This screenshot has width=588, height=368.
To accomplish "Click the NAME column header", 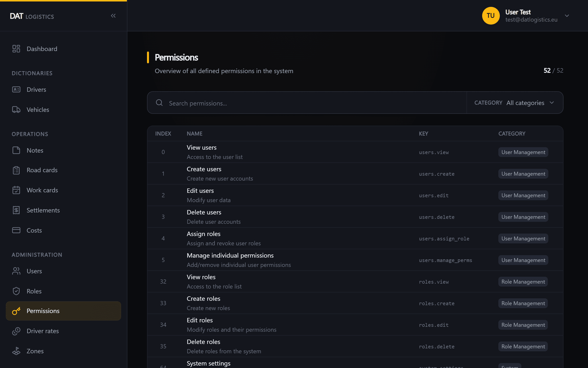I will [195, 133].
